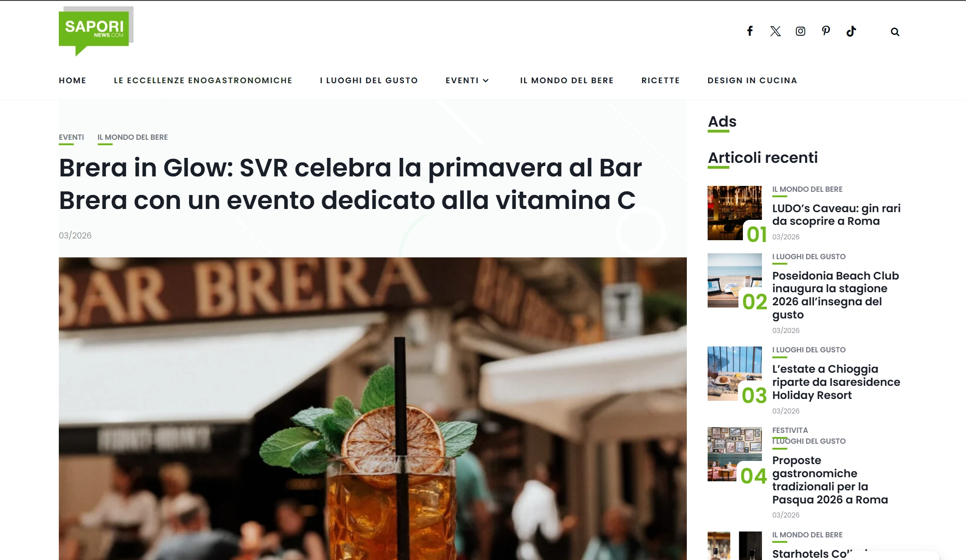Open the Pinterest social icon

click(826, 31)
